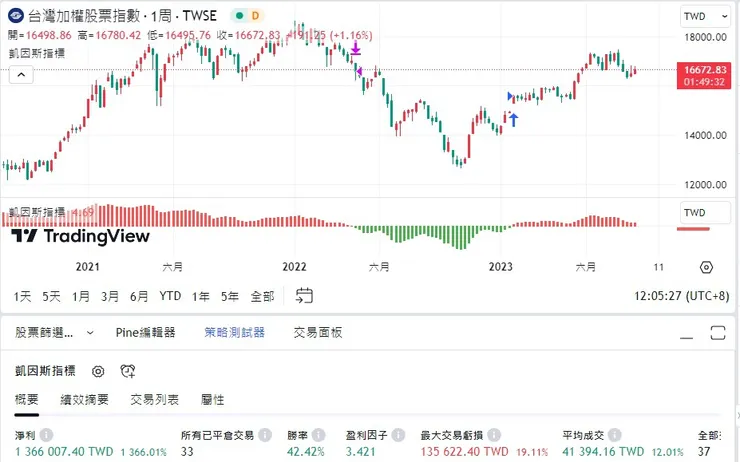Click max loss value 135 622.40 TWD

point(464,452)
